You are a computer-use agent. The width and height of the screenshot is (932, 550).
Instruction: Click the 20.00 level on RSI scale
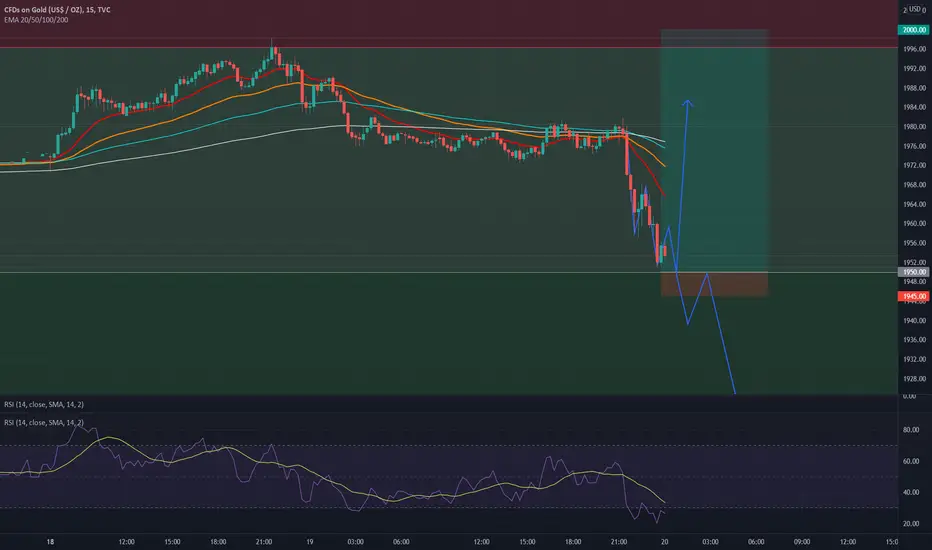pos(911,524)
